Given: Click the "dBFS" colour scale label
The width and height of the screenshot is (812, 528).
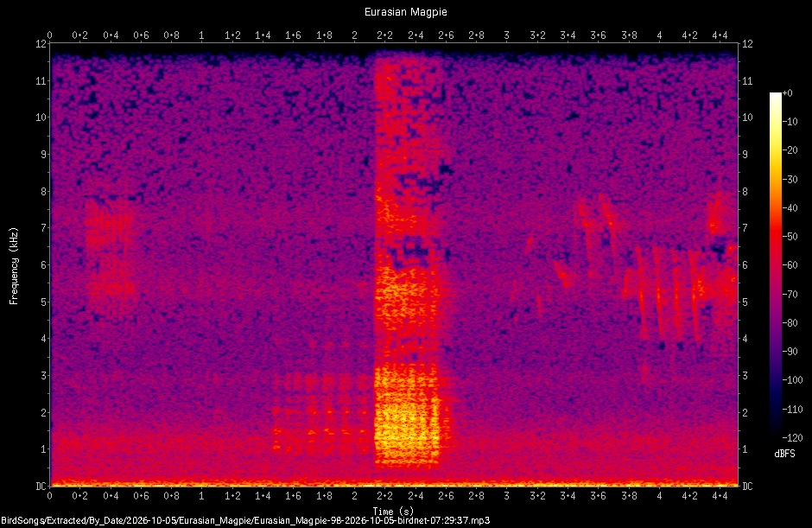Looking at the screenshot, I should click(784, 454).
